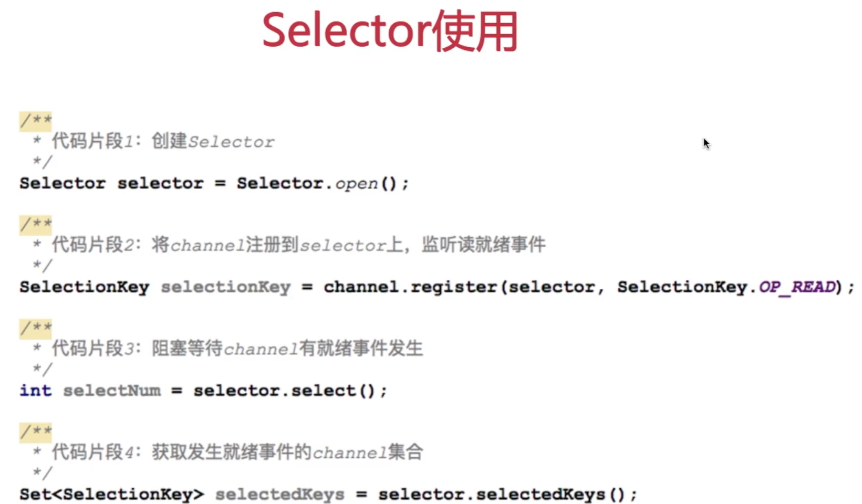Click the comment text for 代码片段2
862x504 pixels.
tap(298, 245)
